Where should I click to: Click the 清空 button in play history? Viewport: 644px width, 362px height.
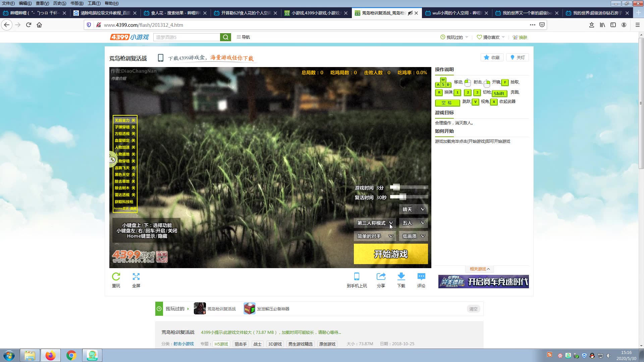click(x=473, y=309)
